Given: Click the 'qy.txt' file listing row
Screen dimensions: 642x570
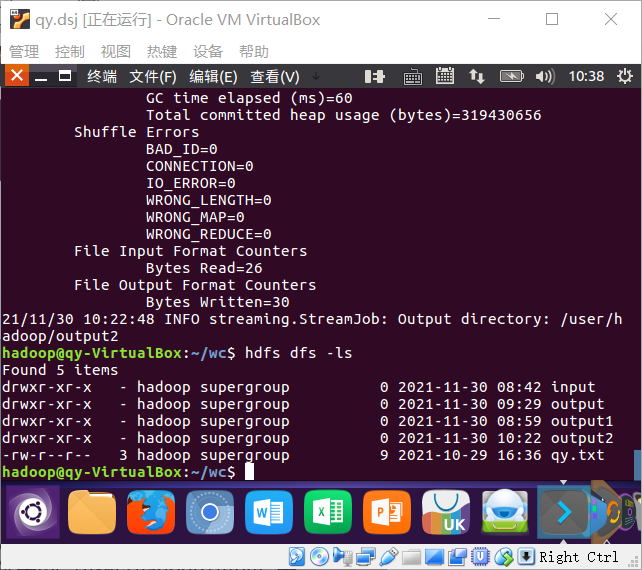Looking at the screenshot, I should [x=303, y=455].
